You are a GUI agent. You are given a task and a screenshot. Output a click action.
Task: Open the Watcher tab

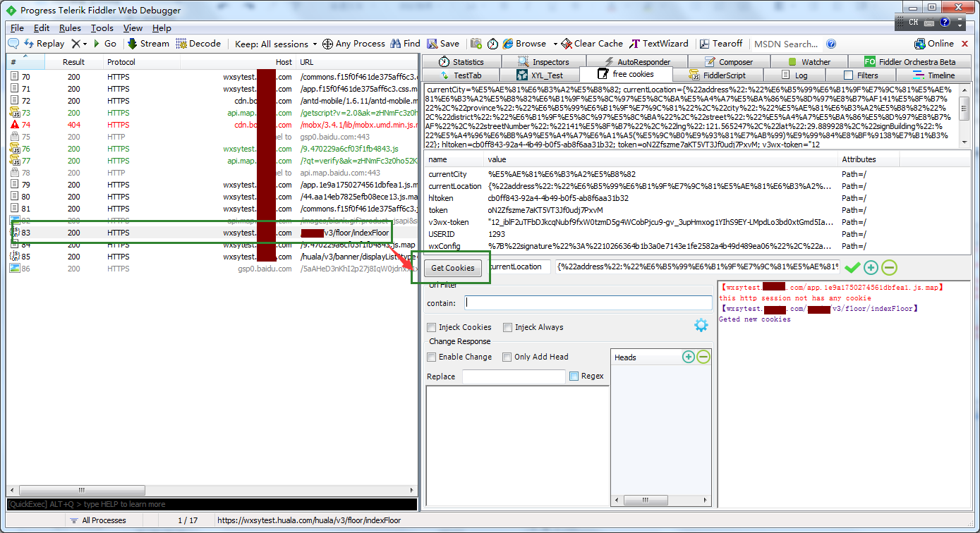click(809, 62)
